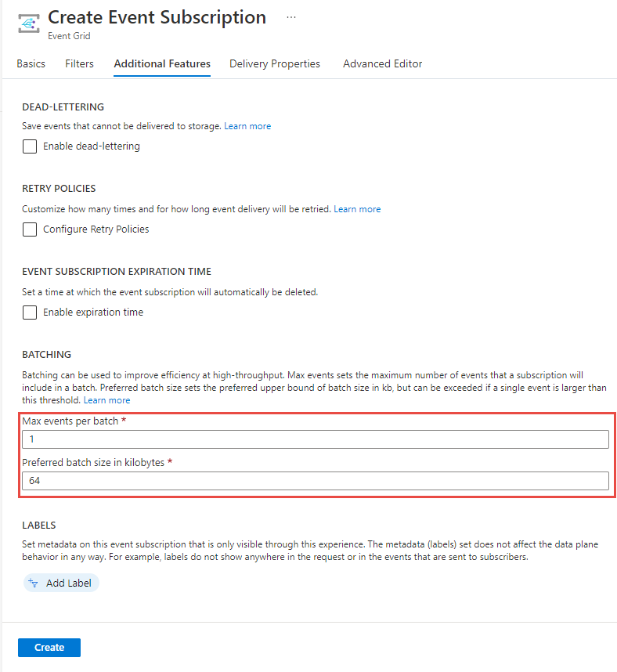Open the dead-lettering Learn more link
Viewport: 617px width, 672px height.
click(x=247, y=125)
